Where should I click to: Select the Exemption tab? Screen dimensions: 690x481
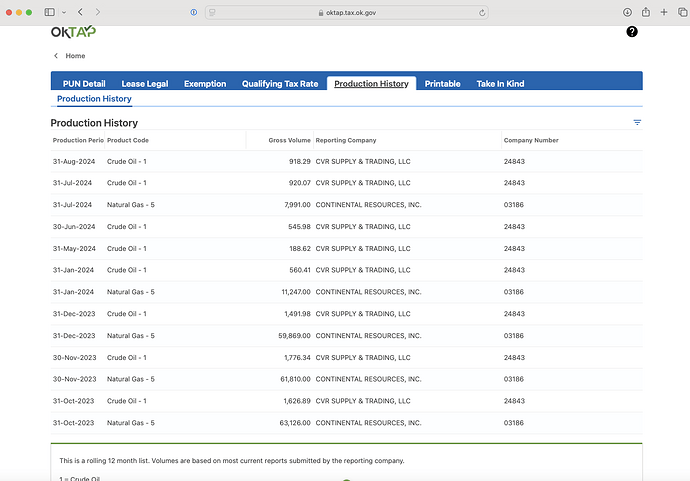click(x=205, y=84)
